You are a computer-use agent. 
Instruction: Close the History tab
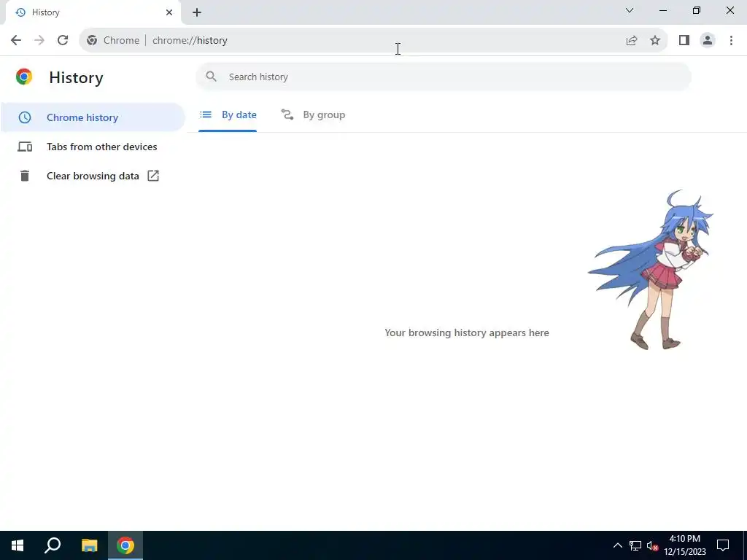[169, 12]
